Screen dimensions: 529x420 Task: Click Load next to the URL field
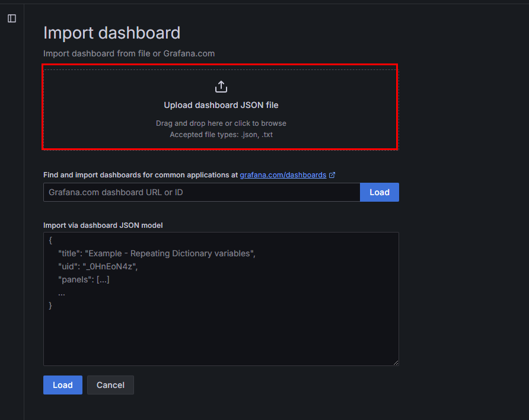click(x=379, y=192)
